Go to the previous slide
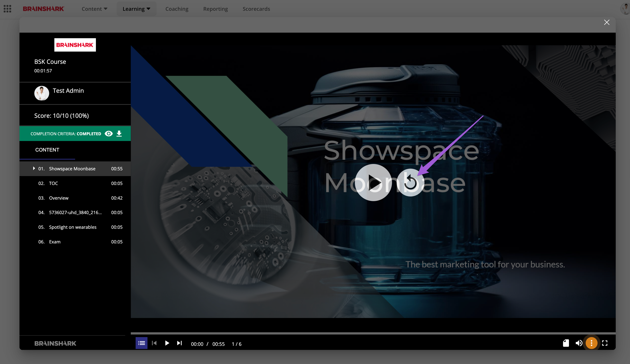 tap(154, 343)
